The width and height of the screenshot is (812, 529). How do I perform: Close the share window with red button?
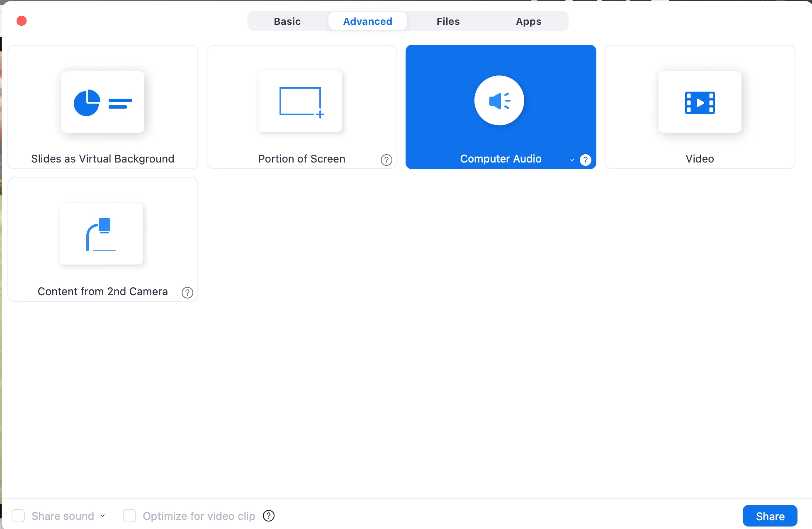[22, 21]
